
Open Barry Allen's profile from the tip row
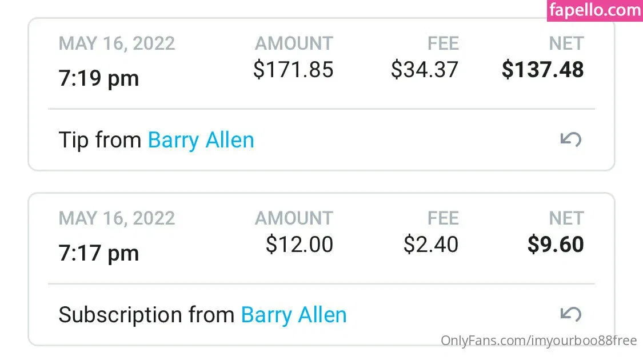[201, 140]
